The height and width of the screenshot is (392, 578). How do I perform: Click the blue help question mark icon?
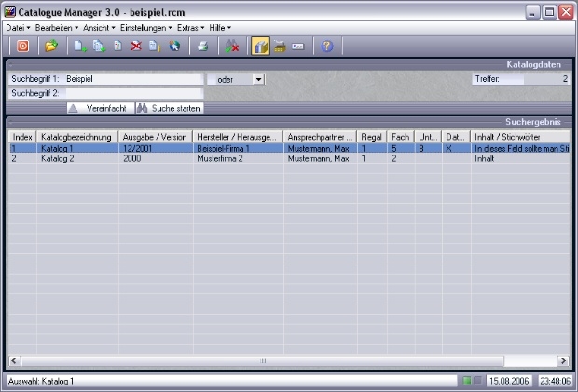[326, 47]
